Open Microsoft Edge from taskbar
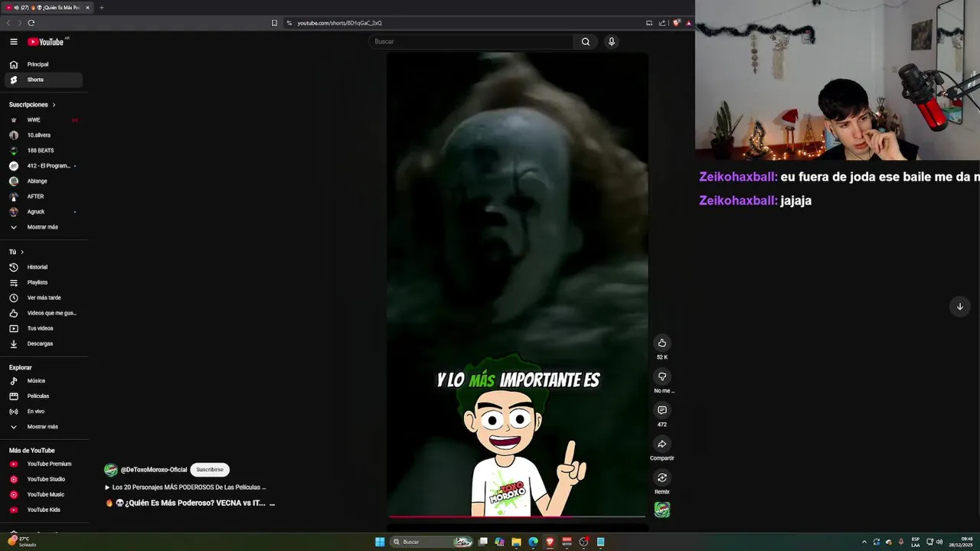This screenshot has width=980, height=551. coord(534,542)
